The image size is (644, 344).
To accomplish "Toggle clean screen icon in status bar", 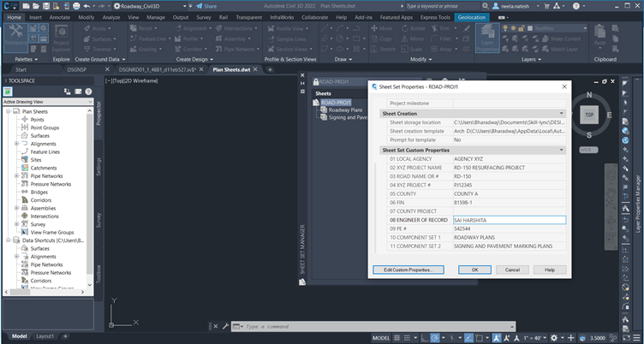I will 625,338.
